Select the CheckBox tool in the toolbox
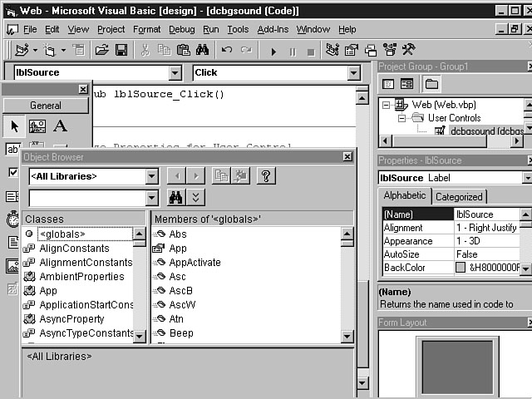This screenshot has width=532, height=399. pyautogui.click(x=12, y=172)
